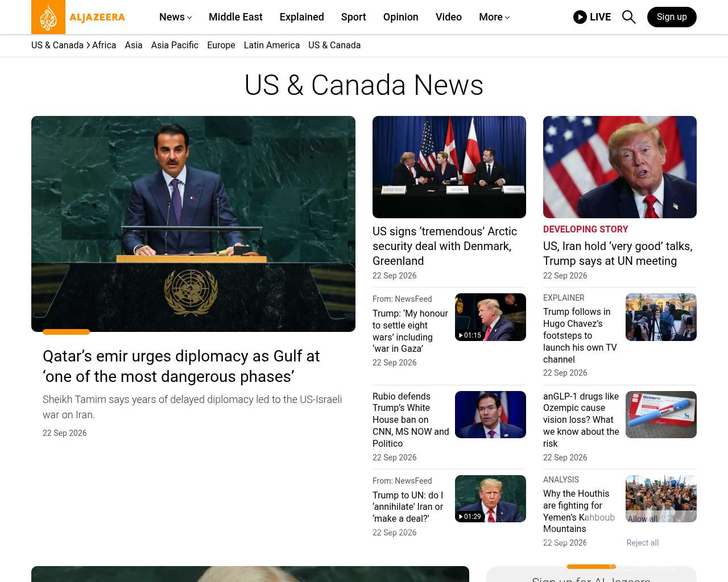Select the Latin America region link
This screenshot has height=582, width=728.
(272, 45)
